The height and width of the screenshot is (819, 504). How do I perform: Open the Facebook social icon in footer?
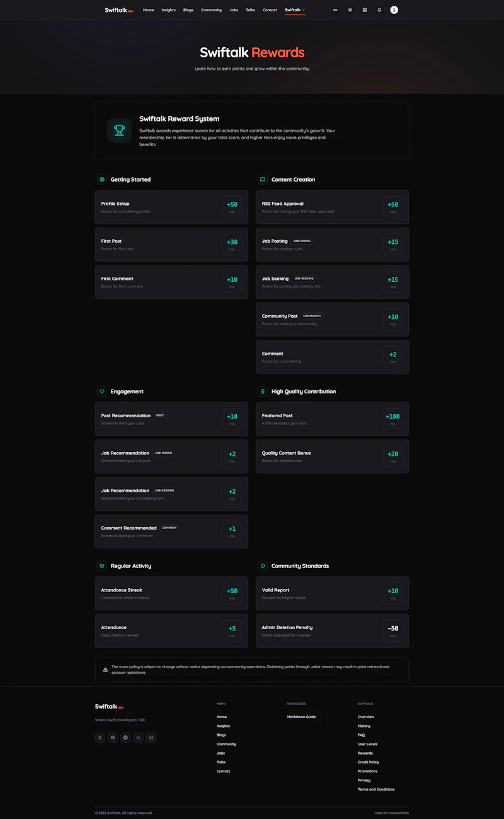point(113,737)
